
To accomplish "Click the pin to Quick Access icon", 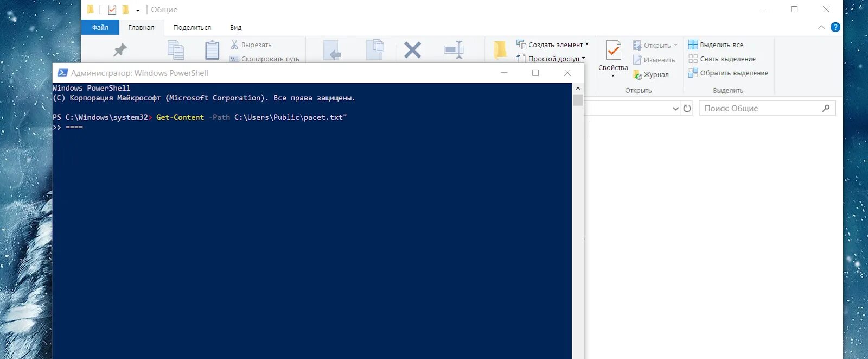I will pyautogui.click(x=120, y=51).
